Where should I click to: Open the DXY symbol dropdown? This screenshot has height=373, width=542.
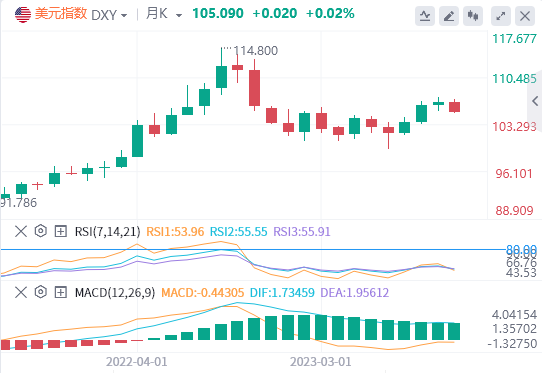click(109, 15)
